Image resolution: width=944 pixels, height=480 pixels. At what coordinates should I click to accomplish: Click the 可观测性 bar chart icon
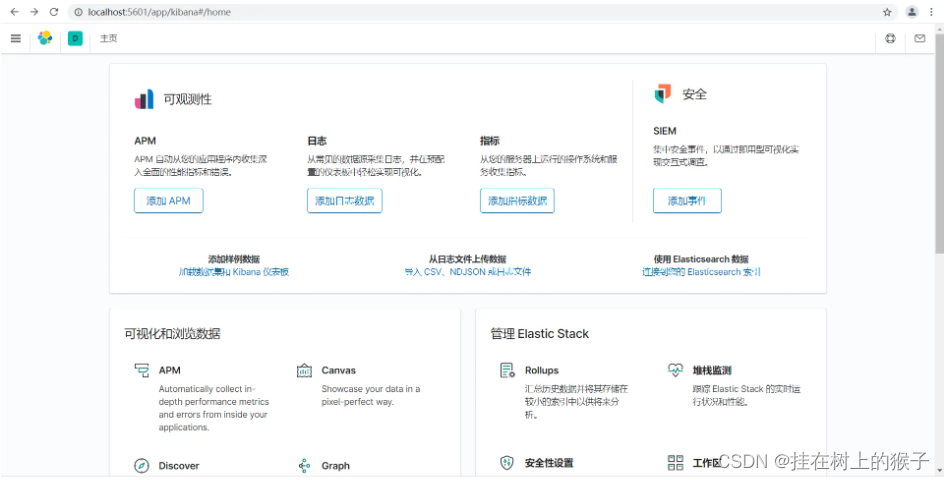pos(144,99)
